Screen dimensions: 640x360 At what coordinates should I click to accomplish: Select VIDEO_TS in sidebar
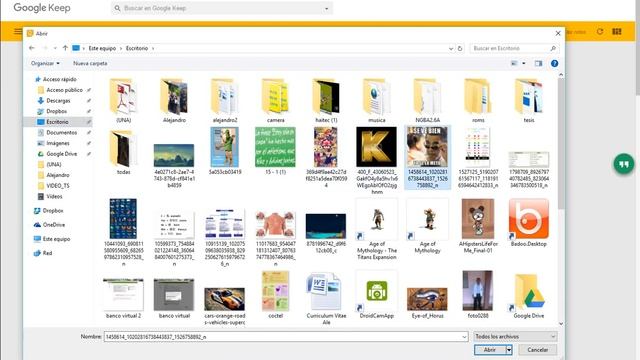[58, 185]
